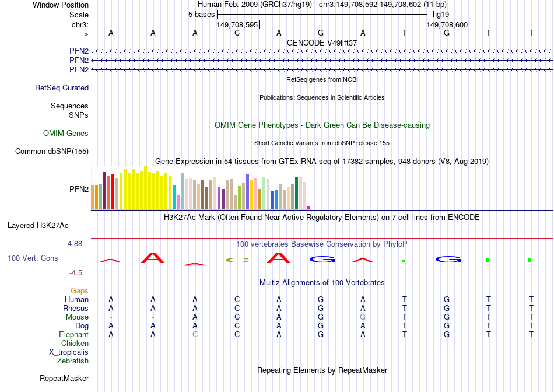Click the Human Feb. 2009 (GRCh37/hg19) assembly text

[255, 5]
